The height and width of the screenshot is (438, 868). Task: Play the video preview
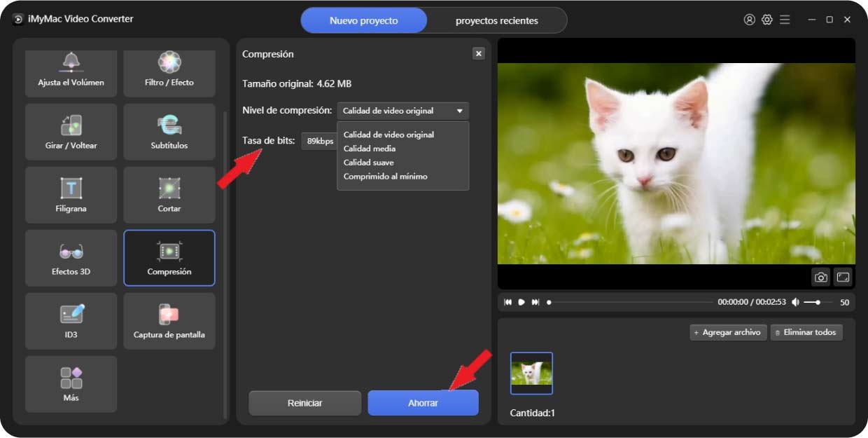point(521,302)
